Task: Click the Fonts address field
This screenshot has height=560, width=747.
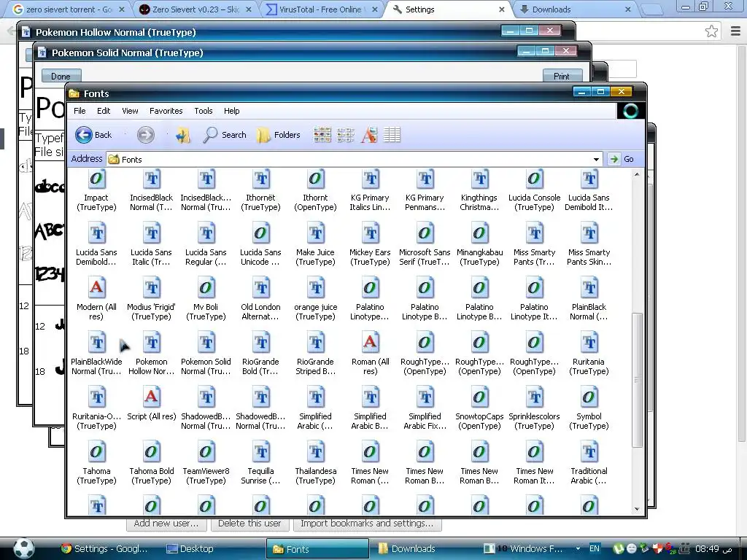Action: [354, 160]
